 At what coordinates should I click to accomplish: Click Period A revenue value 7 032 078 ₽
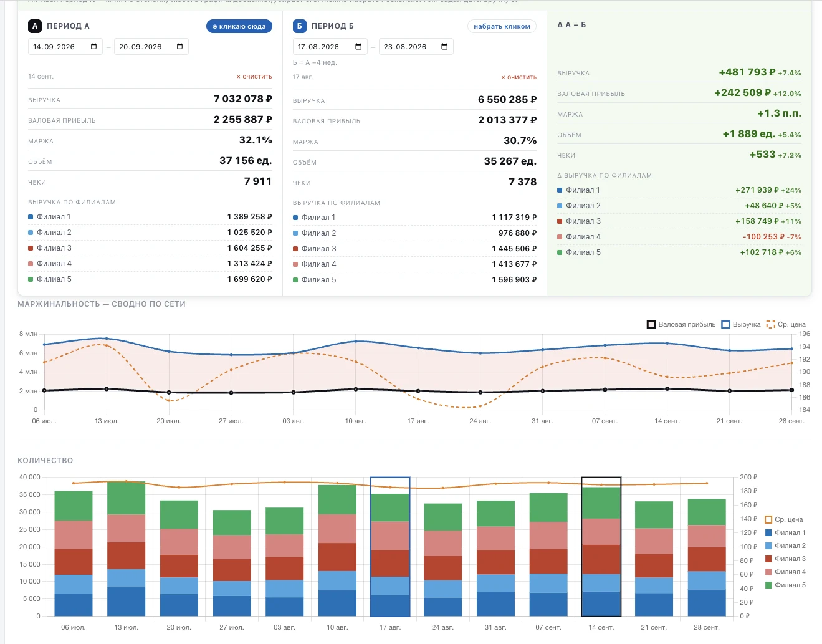coord(243,99)
